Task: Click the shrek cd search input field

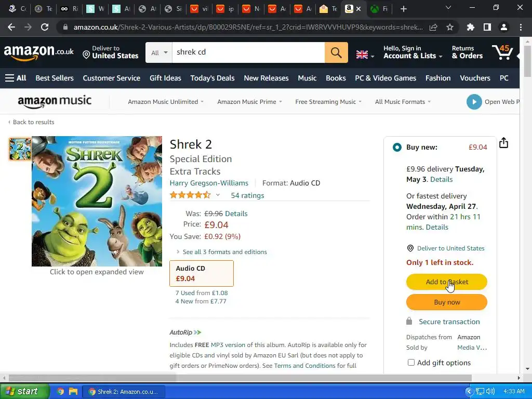Action: point(248,52)
